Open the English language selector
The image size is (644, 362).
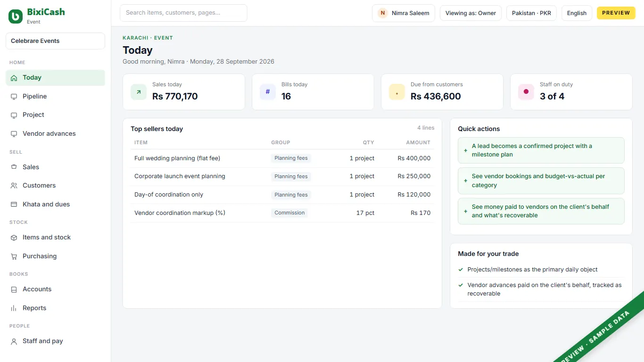(577, 13)
